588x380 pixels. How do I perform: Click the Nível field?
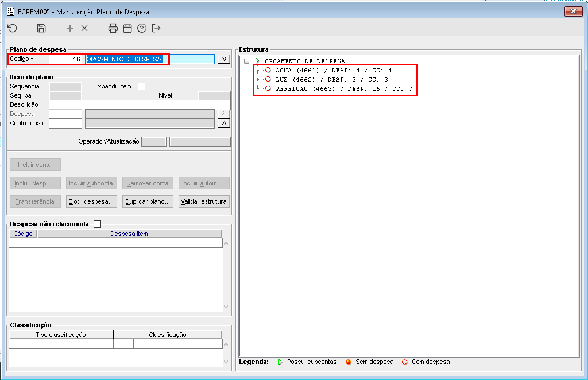(x=214, y=95)
